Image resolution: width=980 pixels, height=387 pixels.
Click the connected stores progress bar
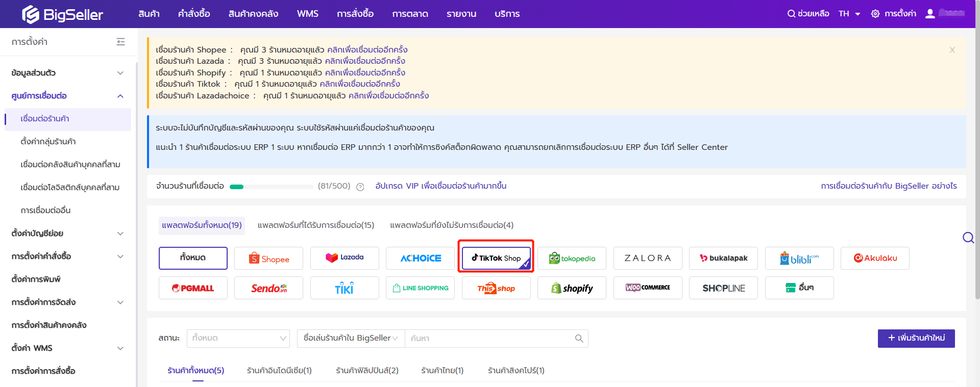[x=271, y=187]
